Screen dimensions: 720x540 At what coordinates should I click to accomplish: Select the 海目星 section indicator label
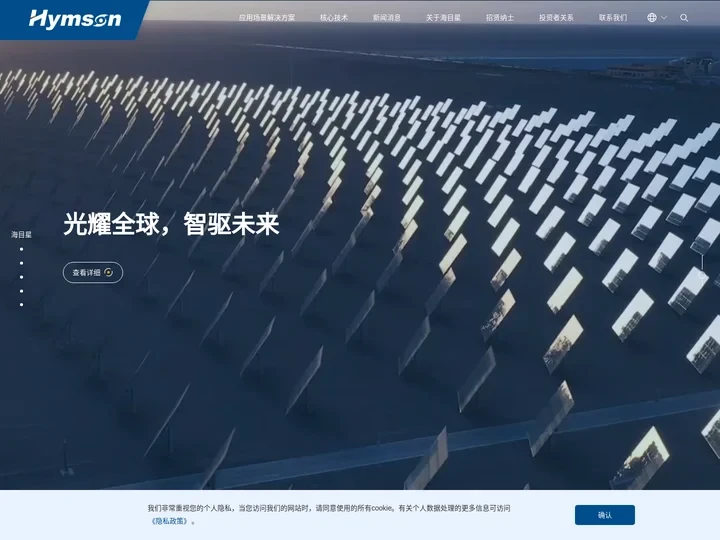point(21,235)
